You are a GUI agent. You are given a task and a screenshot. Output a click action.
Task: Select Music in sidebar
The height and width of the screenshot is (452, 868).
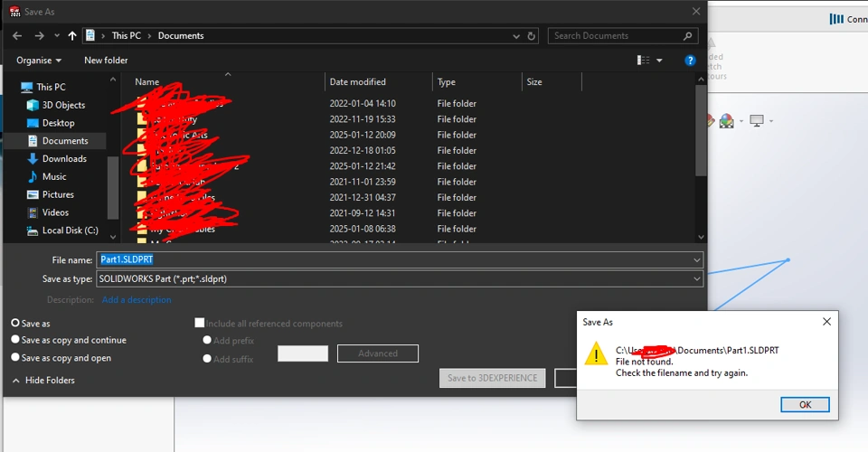(x=54, y=176)
